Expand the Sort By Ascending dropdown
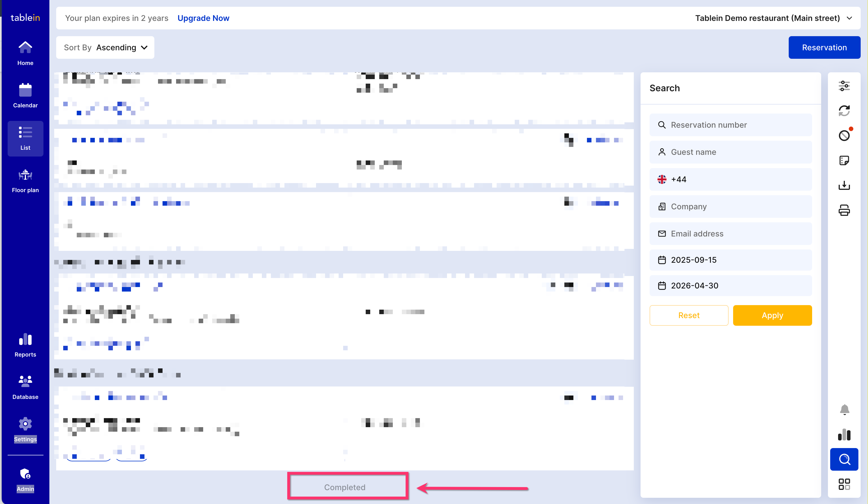Image resolution: width=868 pixels, height=504 pixels. click(106, 47)
